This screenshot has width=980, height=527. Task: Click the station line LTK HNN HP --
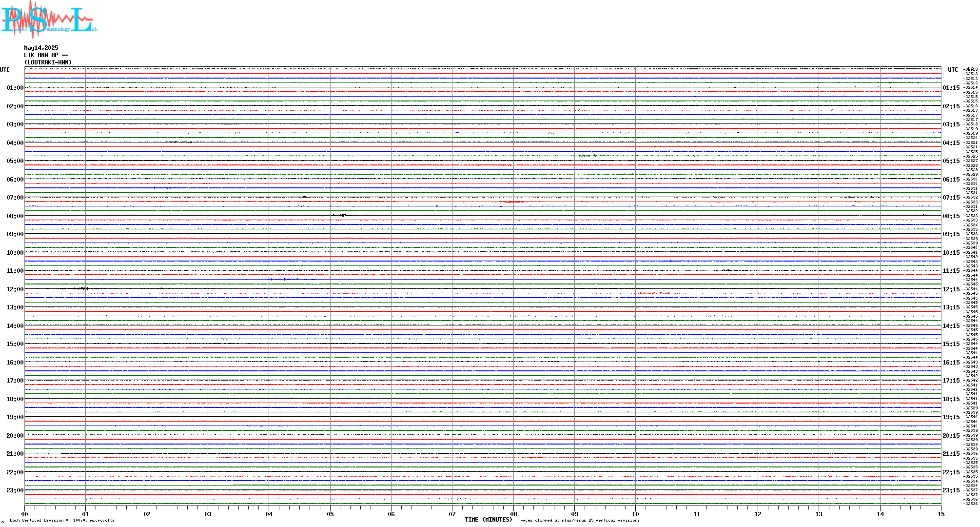(46, 55)
